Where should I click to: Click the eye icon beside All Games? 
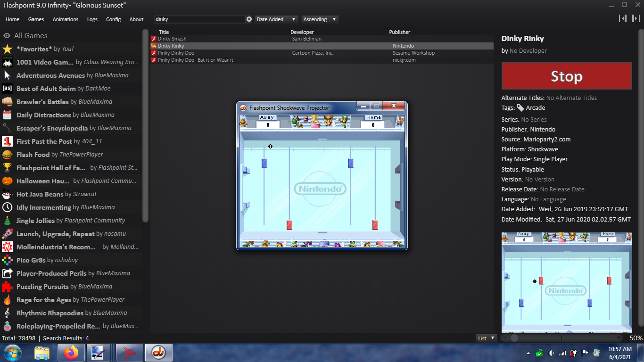coord(7,36)
